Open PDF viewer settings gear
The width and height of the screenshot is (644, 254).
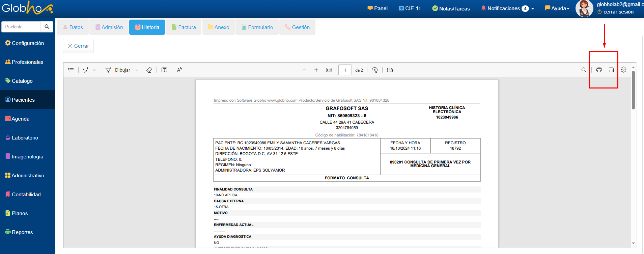click(623, 70)
